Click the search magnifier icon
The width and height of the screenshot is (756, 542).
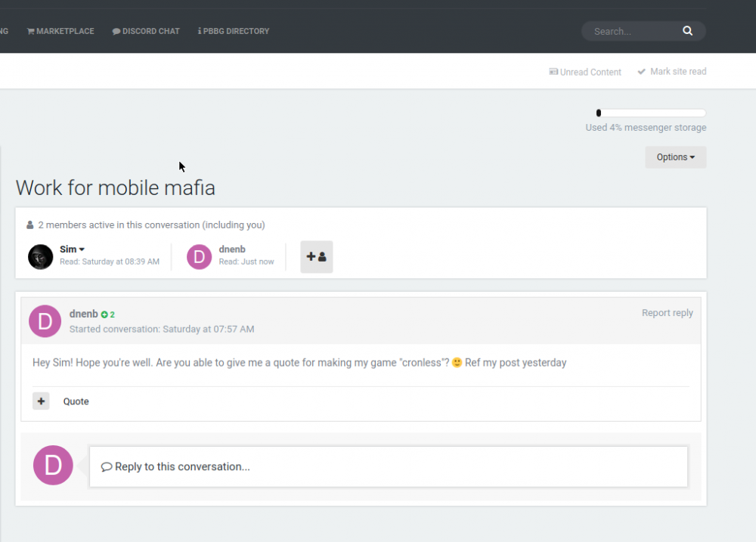(x=687, y=31)
